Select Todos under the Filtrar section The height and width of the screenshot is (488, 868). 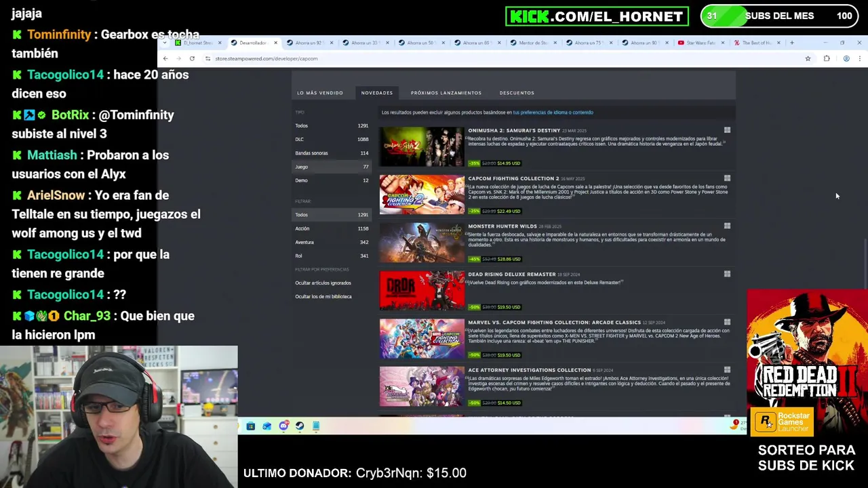(x=332, y=215)
